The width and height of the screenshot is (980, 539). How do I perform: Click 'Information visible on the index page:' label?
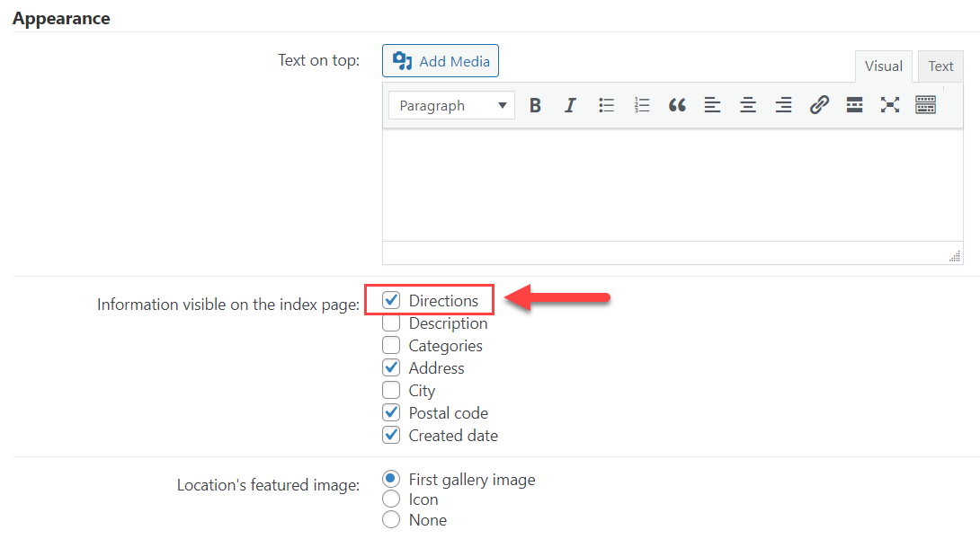click(228, 305)
